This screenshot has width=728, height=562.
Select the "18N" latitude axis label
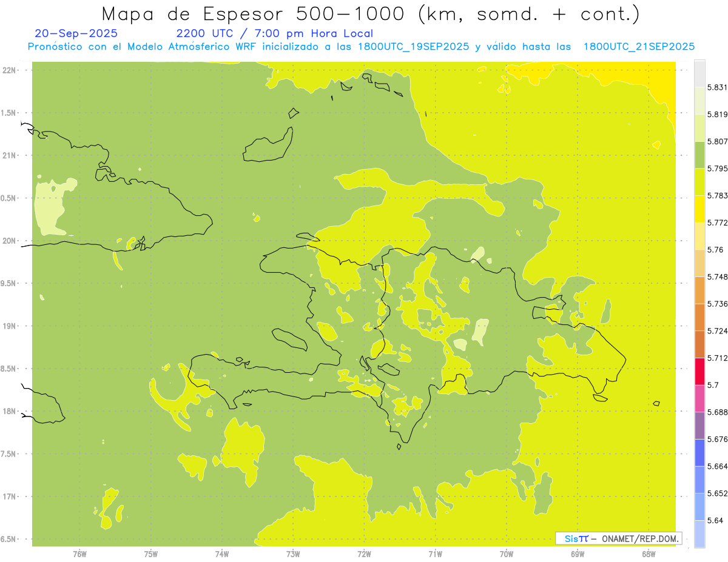(x=9, y=412)
